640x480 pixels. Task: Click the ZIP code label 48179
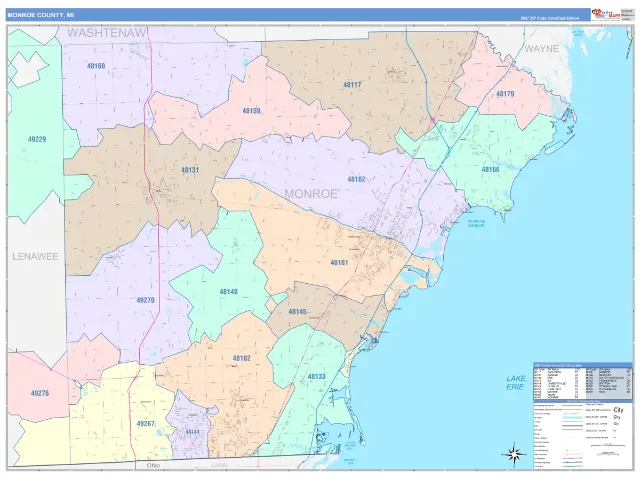505,94
